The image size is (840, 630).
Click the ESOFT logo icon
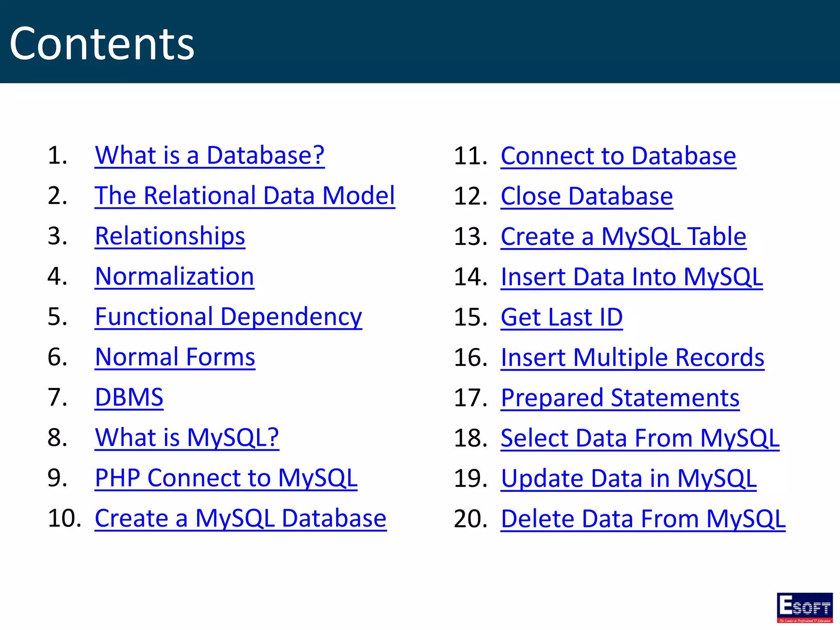pyautogui.click(x=804, y=607)
